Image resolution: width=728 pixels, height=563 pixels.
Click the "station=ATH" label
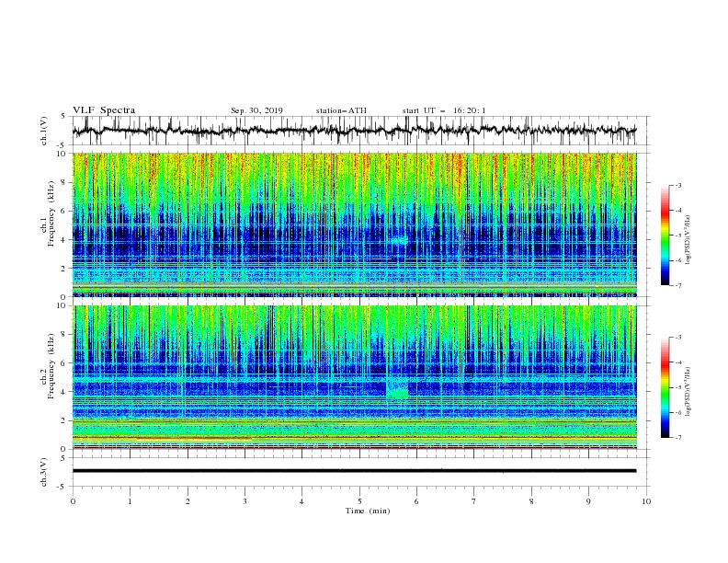(341, 110)
